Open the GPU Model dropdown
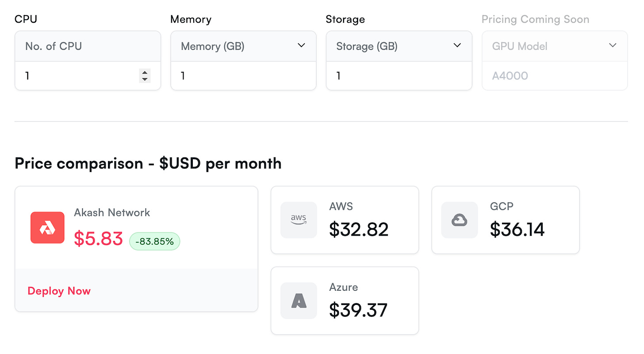Screen dimensions: 644x354 (x=613, y=46)
